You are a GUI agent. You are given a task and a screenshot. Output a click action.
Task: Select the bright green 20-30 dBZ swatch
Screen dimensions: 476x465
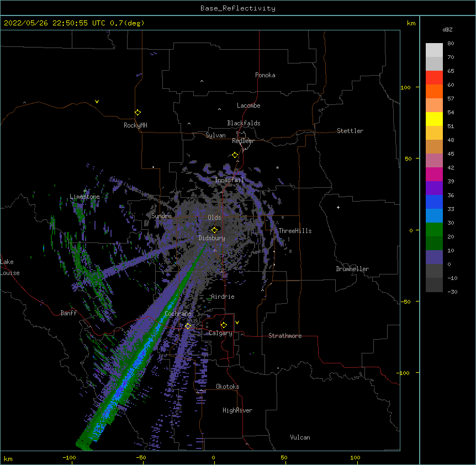[434, 230]
